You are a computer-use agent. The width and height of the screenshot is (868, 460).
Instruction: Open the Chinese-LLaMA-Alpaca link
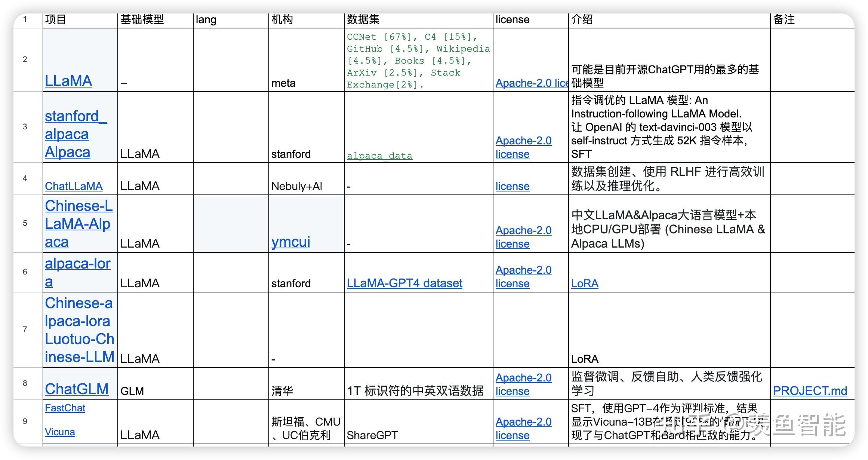coord(78,224)
